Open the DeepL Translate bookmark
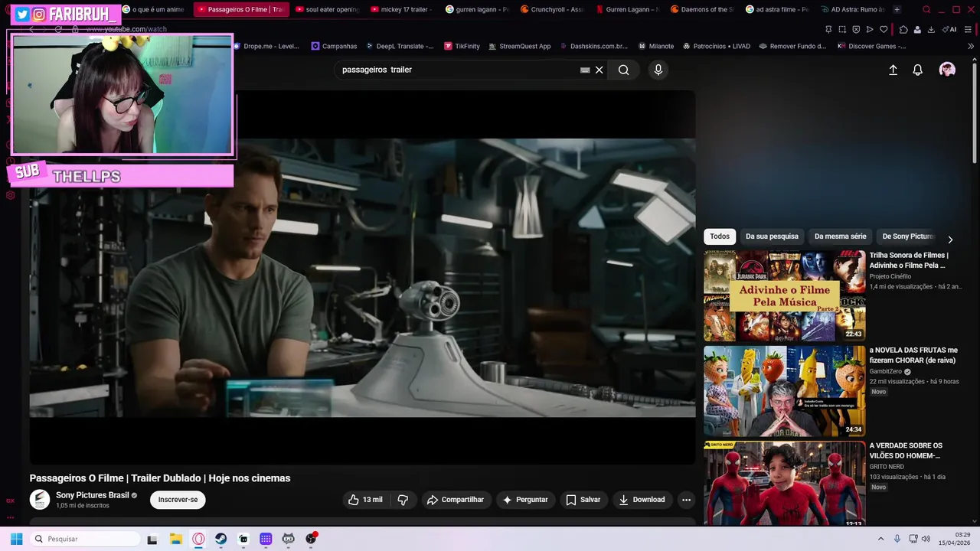 [399, 46]
